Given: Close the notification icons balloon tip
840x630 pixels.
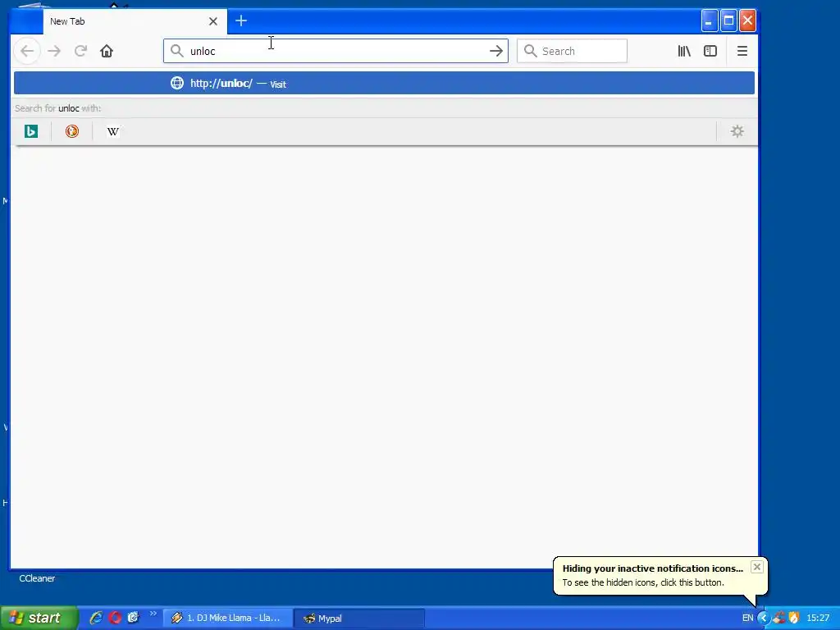Looking at the screenshot, I should 756,567.
